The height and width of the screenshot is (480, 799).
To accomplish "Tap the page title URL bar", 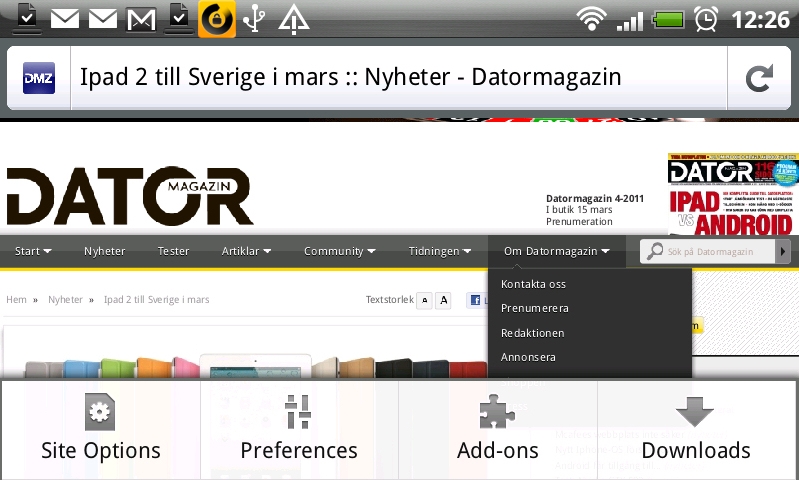I will 399,78.
